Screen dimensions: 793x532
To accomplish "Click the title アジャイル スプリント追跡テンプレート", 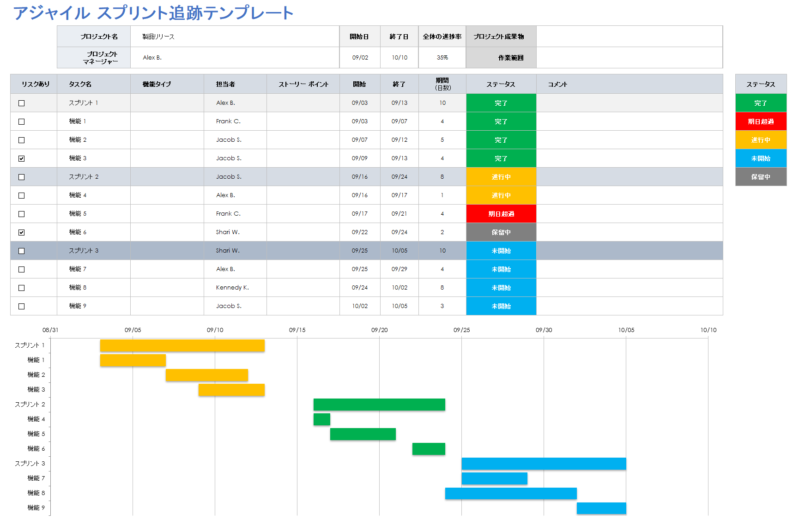I will coord(153,13).
